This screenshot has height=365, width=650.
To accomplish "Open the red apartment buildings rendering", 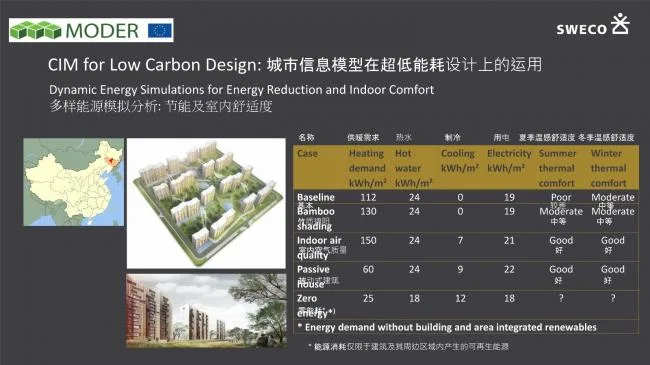I will (206, 310).
